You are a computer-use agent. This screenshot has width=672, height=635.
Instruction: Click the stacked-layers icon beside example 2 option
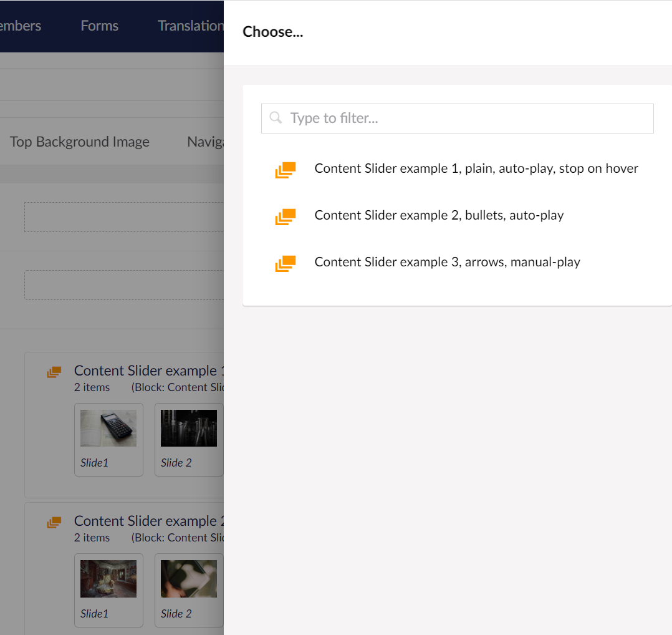(x=285, y=216)
